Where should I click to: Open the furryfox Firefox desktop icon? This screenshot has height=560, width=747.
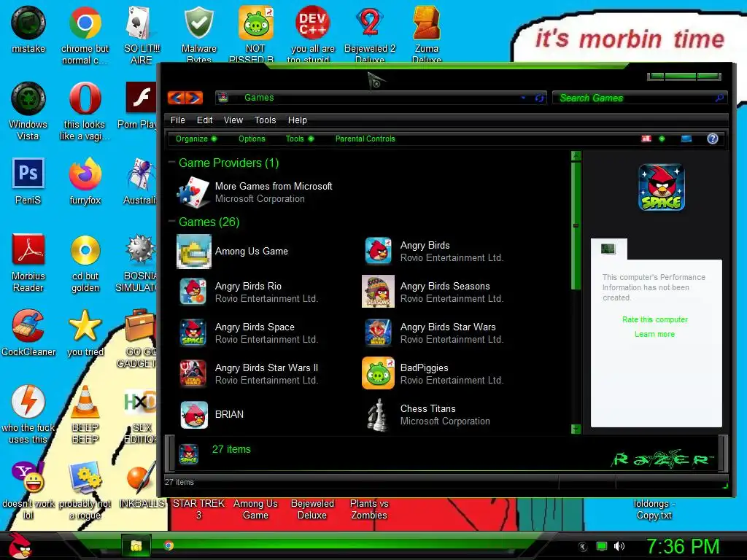[85, 175]
